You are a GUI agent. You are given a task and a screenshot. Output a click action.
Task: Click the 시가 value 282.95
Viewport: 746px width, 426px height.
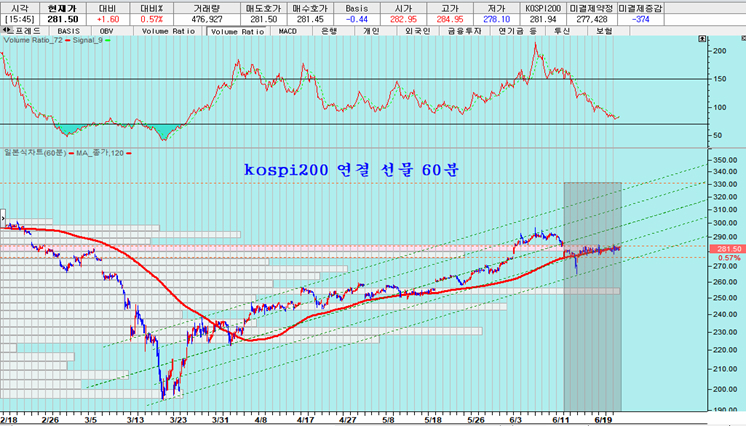pos(403,20)
